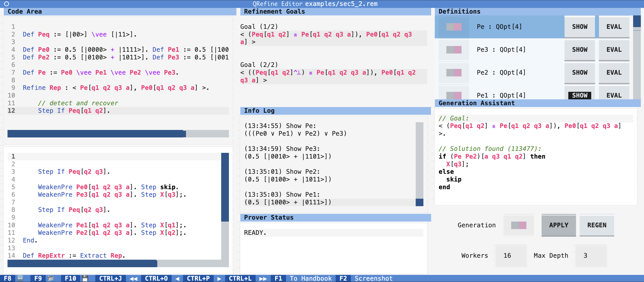Click the Pe3 : QOpt[4] definition label

click(501, 50)
